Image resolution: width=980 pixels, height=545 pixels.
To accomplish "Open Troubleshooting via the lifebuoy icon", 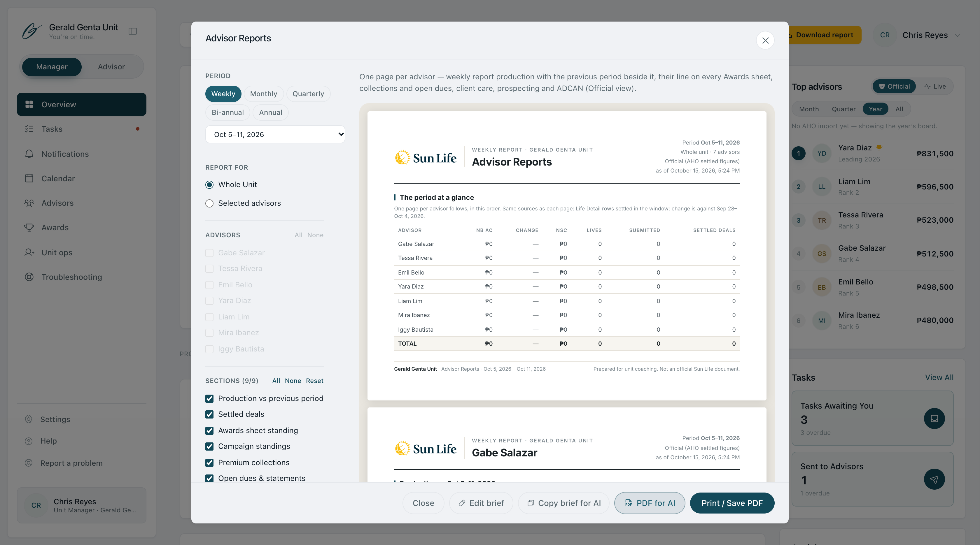I will tap(29, 277).
